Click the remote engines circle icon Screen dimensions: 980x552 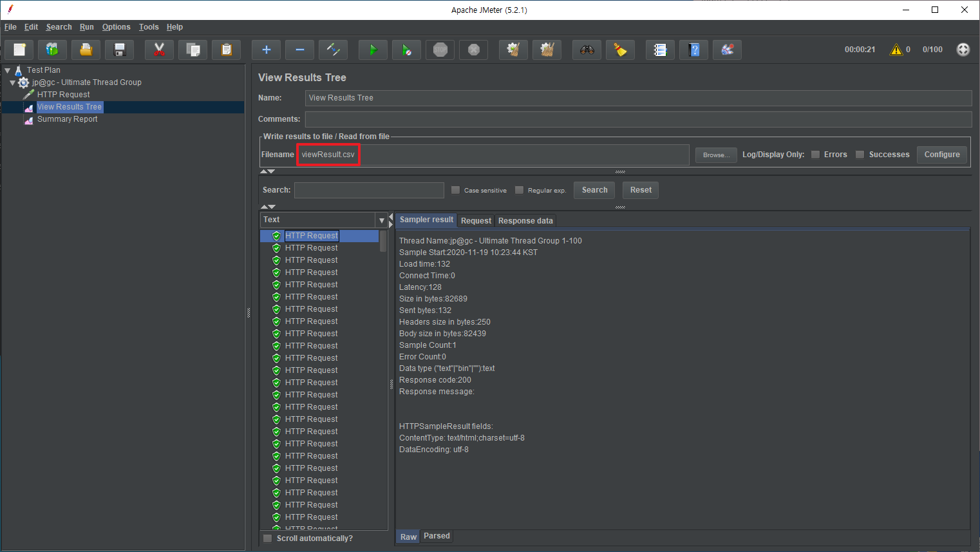(963, 50)
